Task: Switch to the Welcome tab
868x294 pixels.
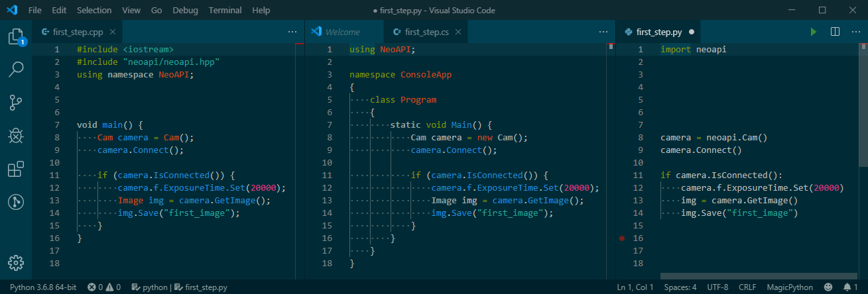Action: pos(344,32)
